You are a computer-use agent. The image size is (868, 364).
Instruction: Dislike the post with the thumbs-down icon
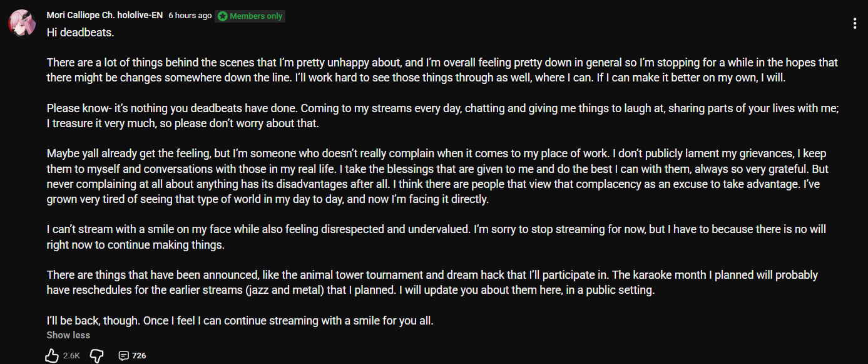(96, 355)
